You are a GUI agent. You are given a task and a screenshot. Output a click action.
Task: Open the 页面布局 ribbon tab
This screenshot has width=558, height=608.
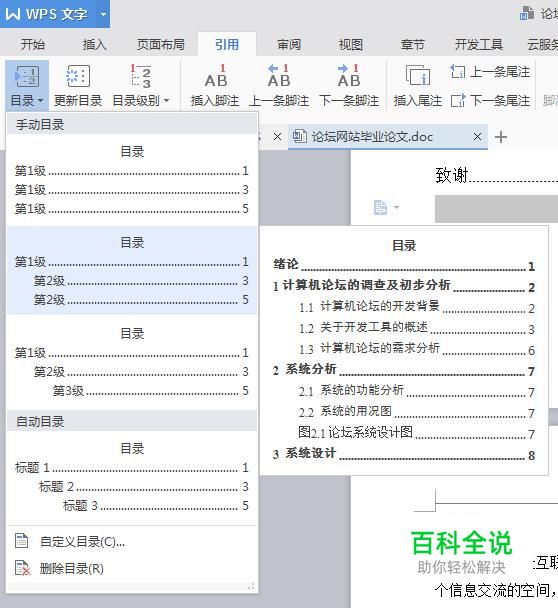click(x=161, y=45)
